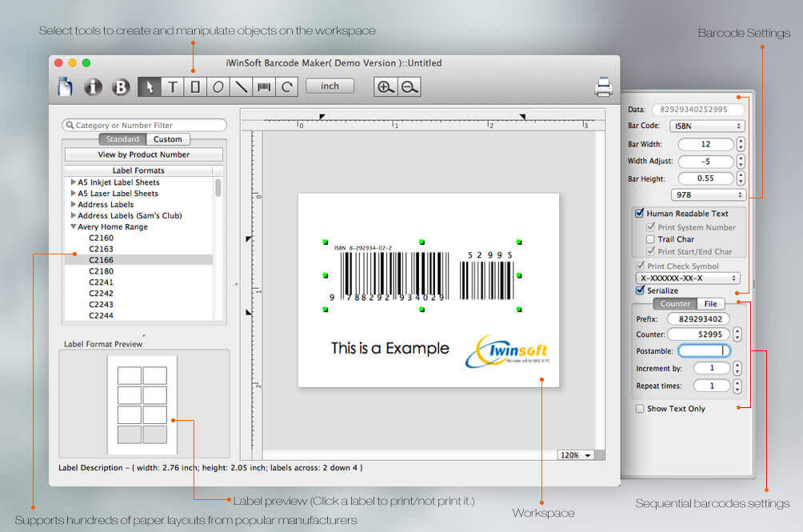
Task: Select the Rectangle tool
Action: tap(195, 87)
